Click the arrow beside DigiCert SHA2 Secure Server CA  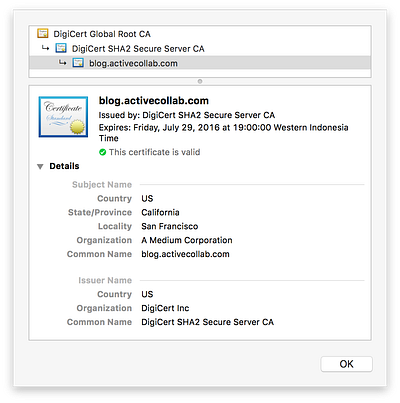pyautogui.click(x=45, y=48)
